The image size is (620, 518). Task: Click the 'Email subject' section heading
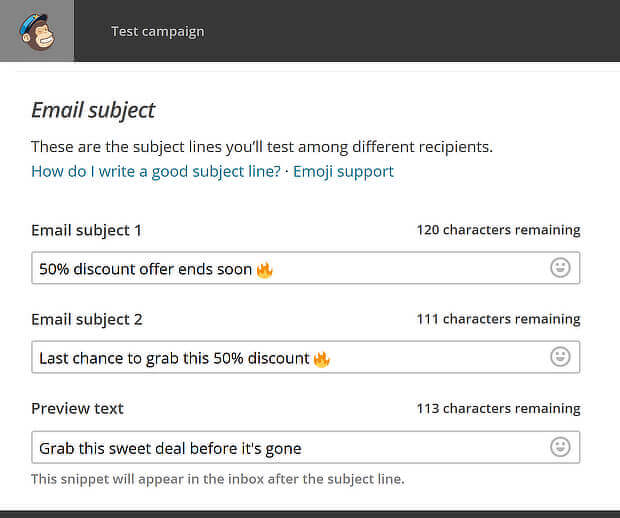point(93,110)
